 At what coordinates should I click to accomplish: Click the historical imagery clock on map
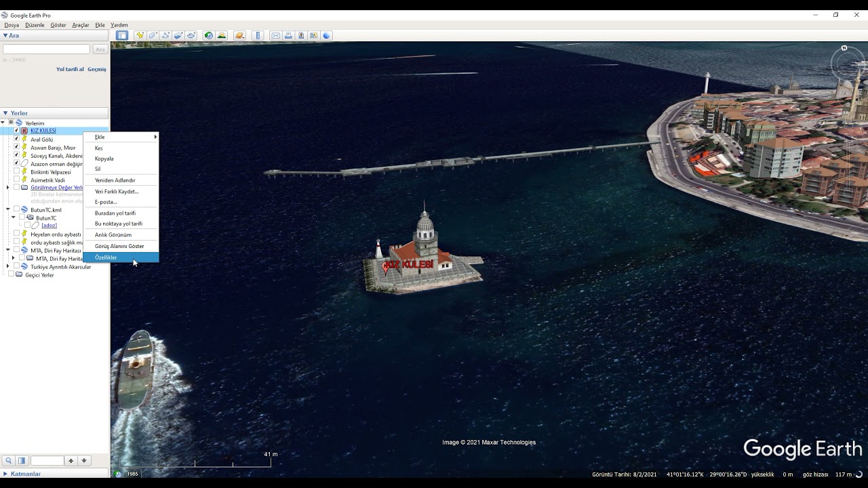pos(119,474)
